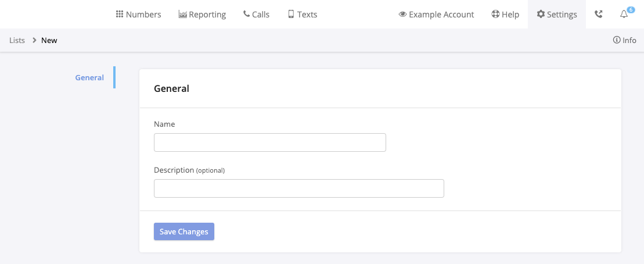Screen dimensions: 644x264
Task: Click the Help lifebuoy icon
Action: (495, 14)
